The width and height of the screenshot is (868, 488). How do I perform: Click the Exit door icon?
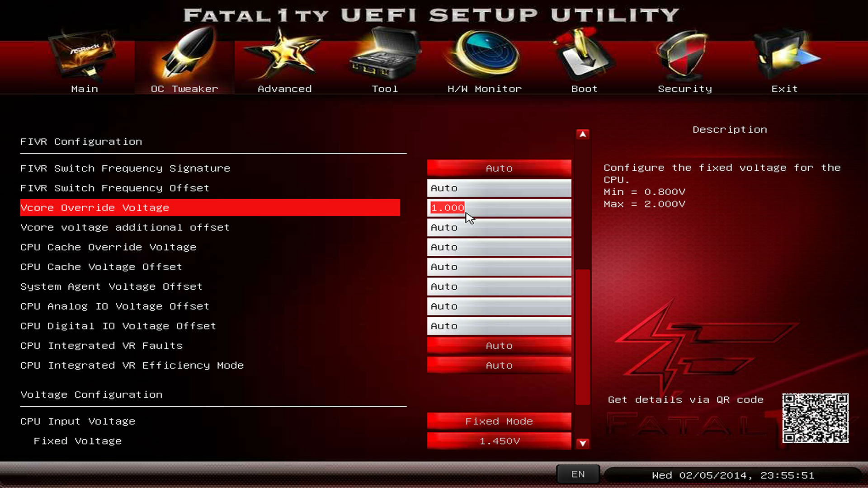click(x=785, y=55)
